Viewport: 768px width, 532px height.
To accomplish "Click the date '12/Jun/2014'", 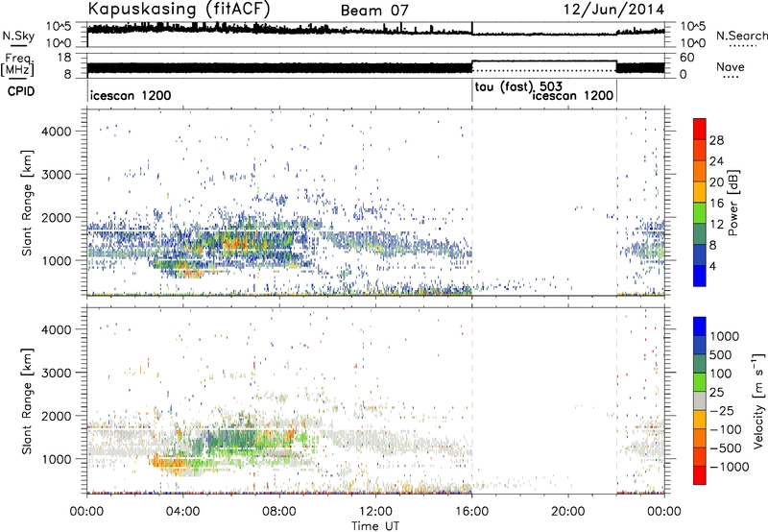I will (x=613, y=10).
